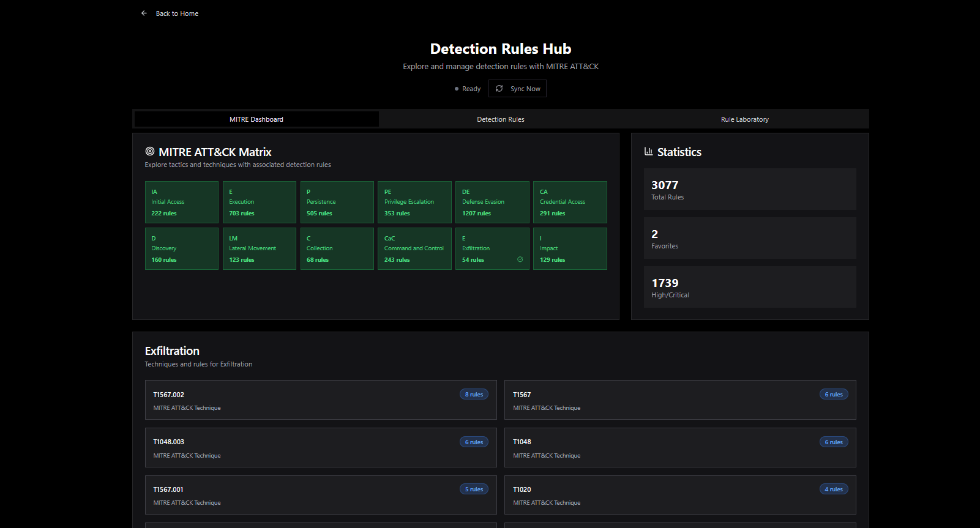This screenshot has width=980, height=528.
Task: Click the back arrow icon
Action: click(144, 13)
